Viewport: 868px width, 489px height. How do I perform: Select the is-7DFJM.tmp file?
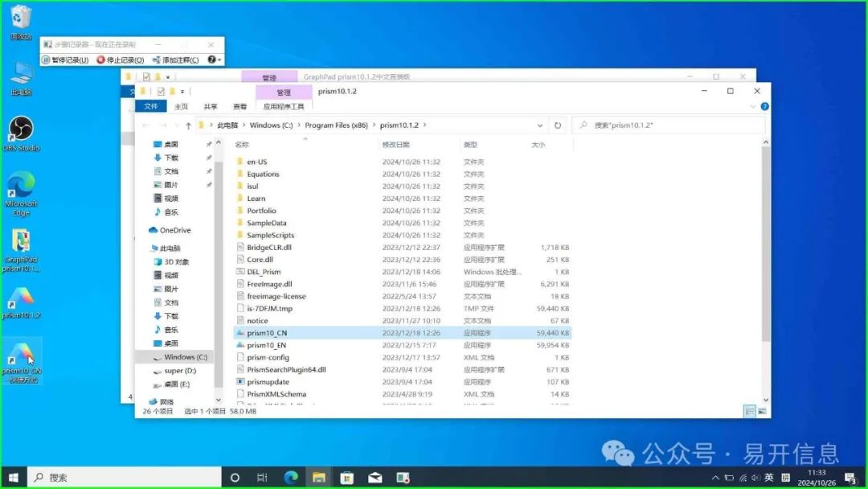click(x=269, y=309)
